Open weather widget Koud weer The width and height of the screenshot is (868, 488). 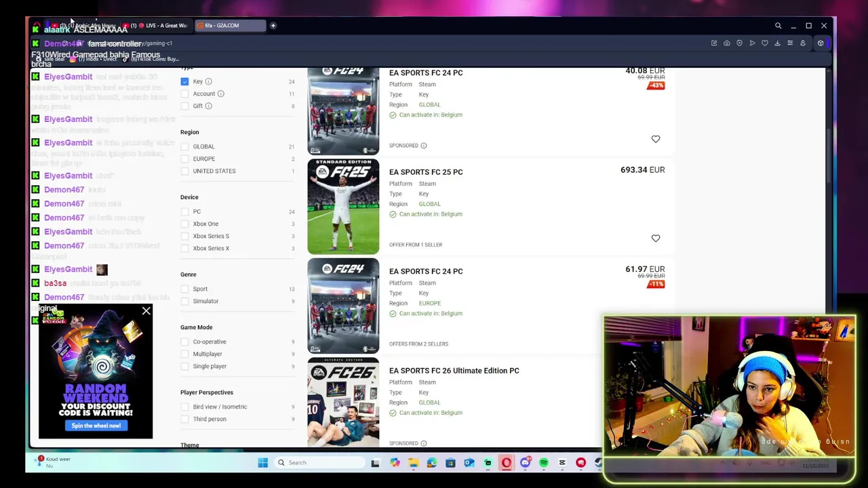(54, 462)
